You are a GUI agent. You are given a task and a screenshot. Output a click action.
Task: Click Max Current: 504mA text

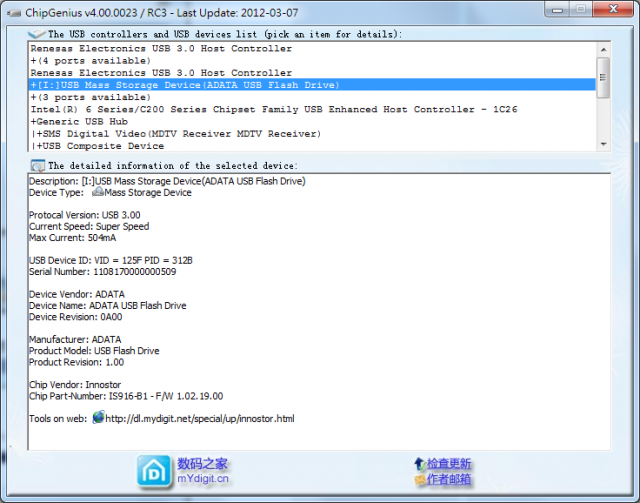click(x=73, y=238)
